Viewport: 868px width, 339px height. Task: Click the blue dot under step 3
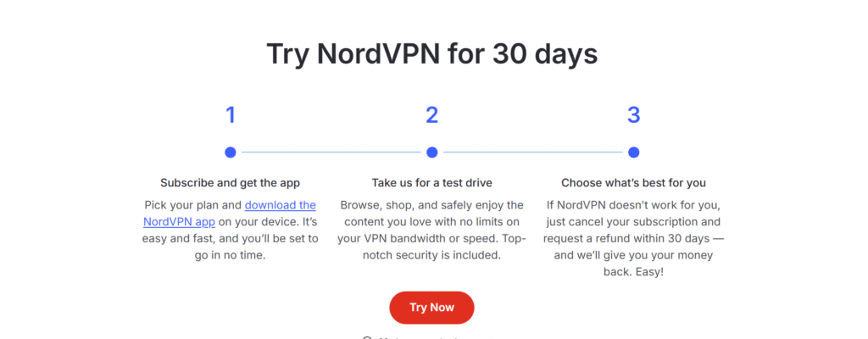coord(633,153)
